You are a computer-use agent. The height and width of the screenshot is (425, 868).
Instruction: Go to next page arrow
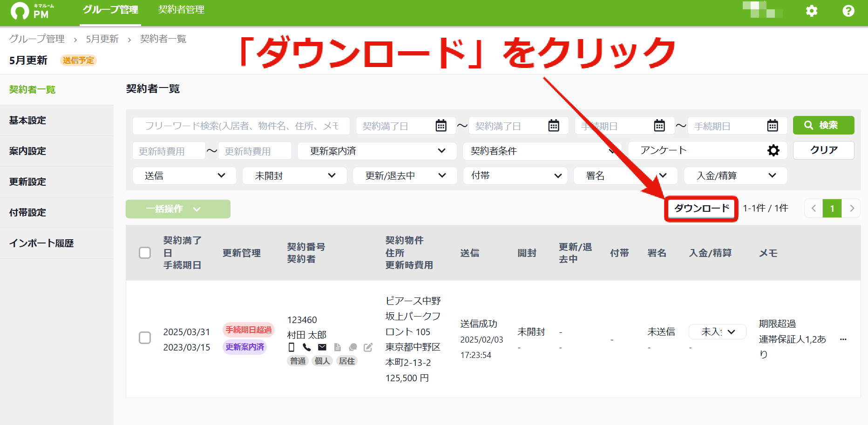pos(851,209)
